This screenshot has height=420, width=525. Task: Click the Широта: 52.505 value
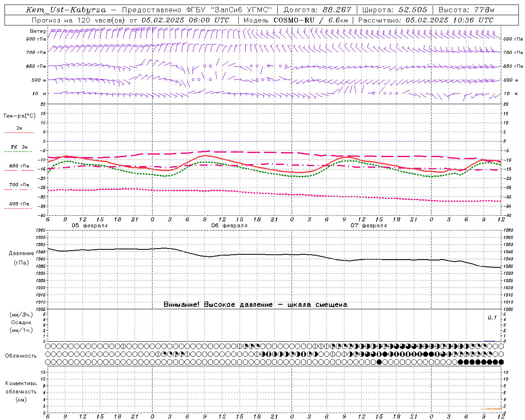(x=395, y=10)
